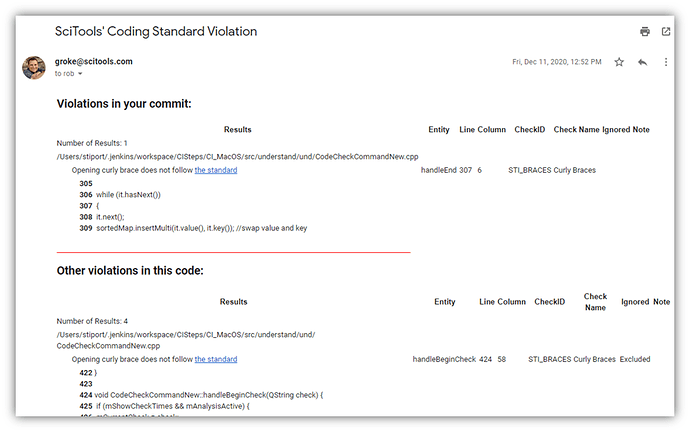Click the 'Ignored' column header in second table
This screenshot has height=432, width=690.
[x=635, y=302]
